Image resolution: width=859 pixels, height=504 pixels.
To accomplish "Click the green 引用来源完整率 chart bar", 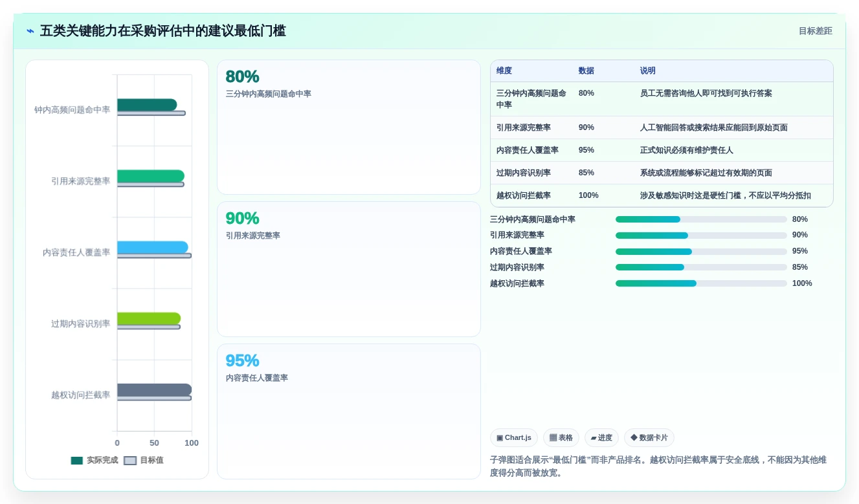I will click(151, 176).
